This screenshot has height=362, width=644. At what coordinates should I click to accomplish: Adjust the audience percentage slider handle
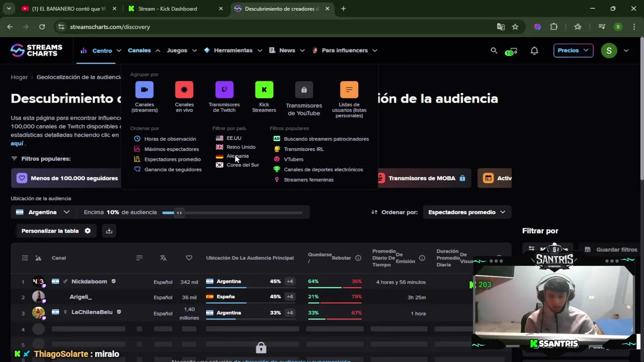[179, 213]
